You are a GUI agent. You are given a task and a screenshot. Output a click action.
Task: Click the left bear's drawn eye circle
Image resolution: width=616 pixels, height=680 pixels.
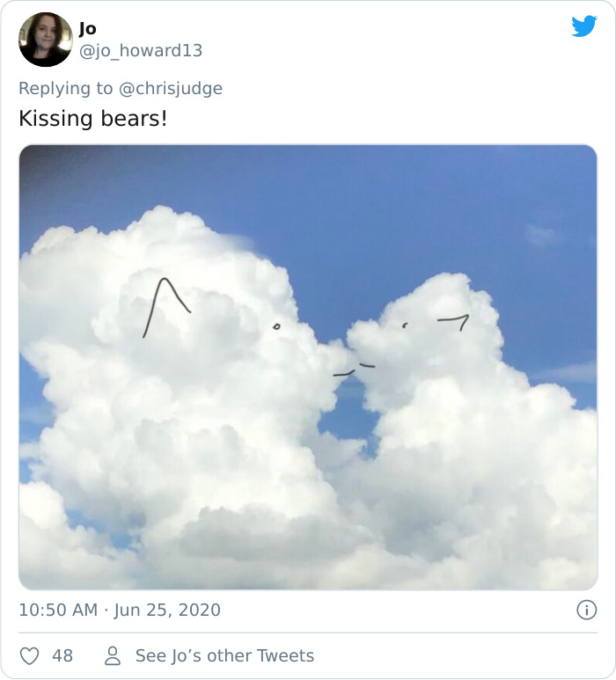click(275, 326)
